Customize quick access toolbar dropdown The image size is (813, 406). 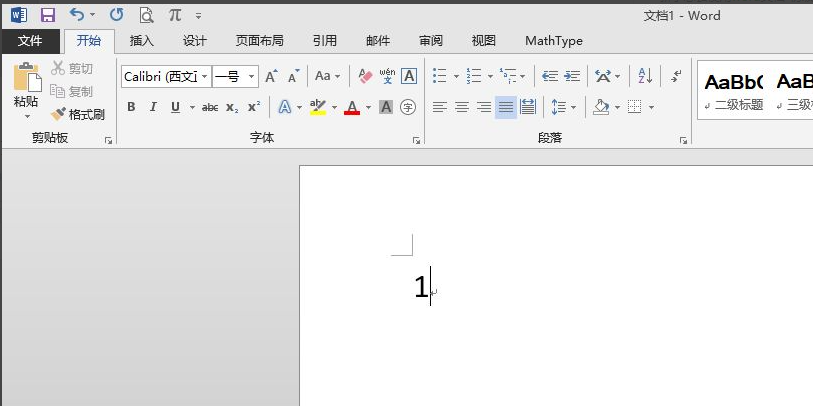click(199, 16)
